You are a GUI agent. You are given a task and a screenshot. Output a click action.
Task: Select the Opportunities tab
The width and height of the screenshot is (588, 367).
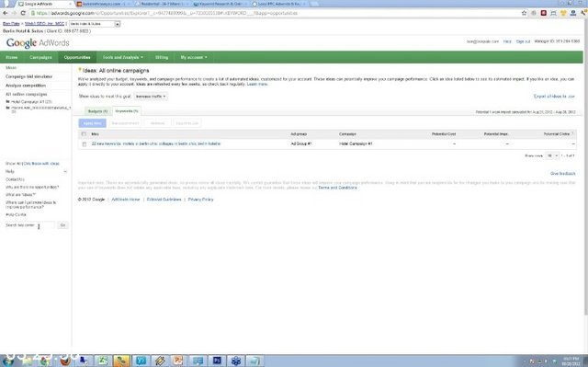pyautogui.click(x=77, y=57)
